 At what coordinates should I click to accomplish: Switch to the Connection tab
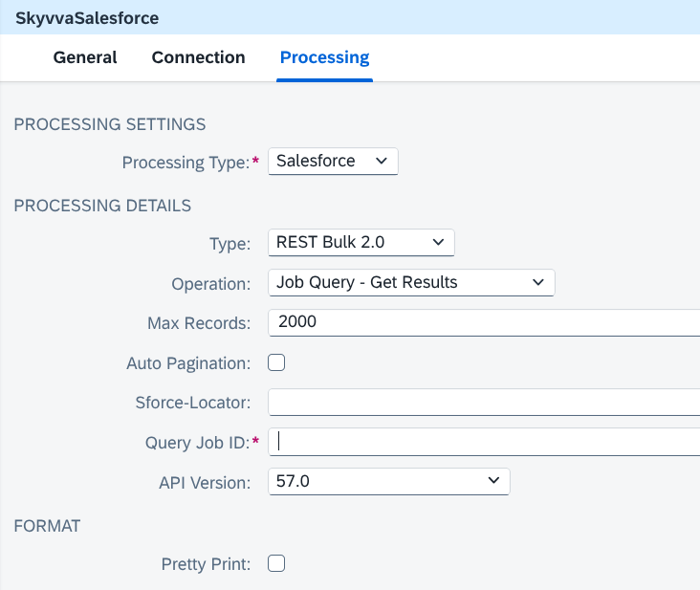(x=198, y=57)
